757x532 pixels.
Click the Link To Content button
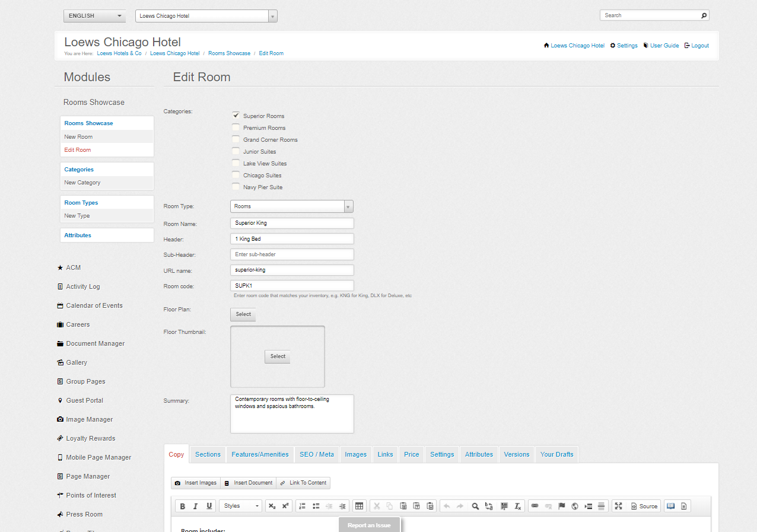click(x=303, y=483)
